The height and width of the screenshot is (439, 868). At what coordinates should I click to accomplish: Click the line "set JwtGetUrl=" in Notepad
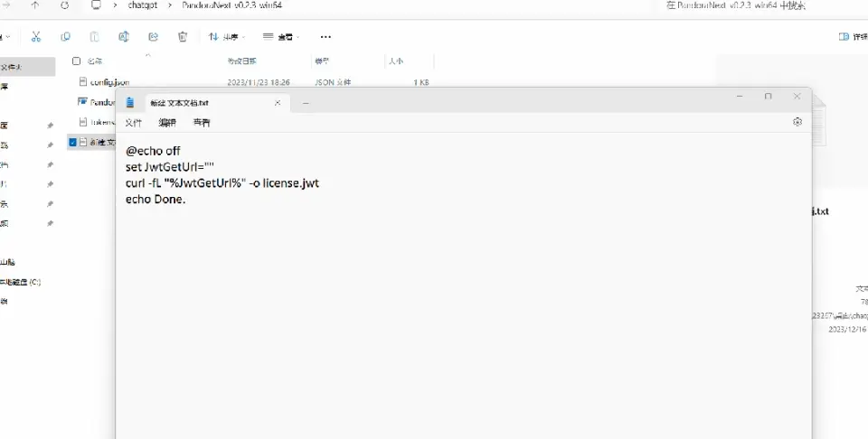(x=169, y=167)
